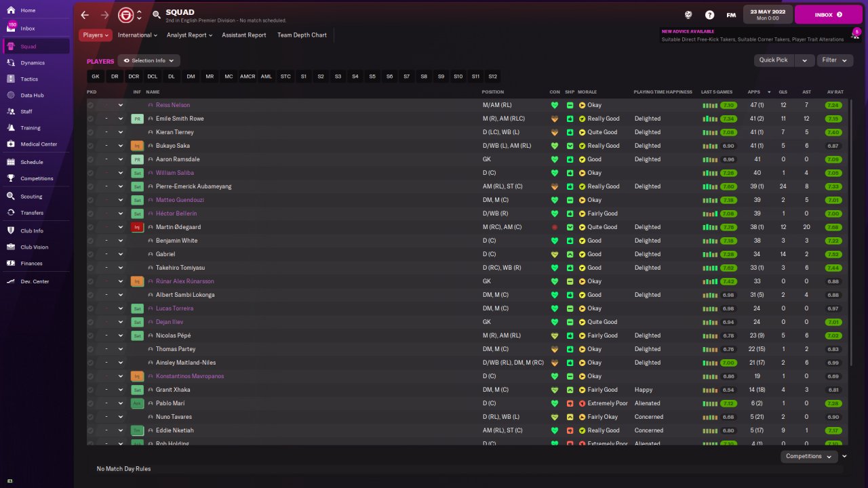Open the club switcher up-down chevrons
868x488 pixels.
(139, 14)
